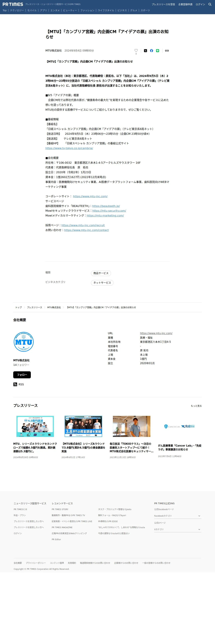215x644 pixels.
Task: Click PR Editor footer link
Action: coord(56,539)
